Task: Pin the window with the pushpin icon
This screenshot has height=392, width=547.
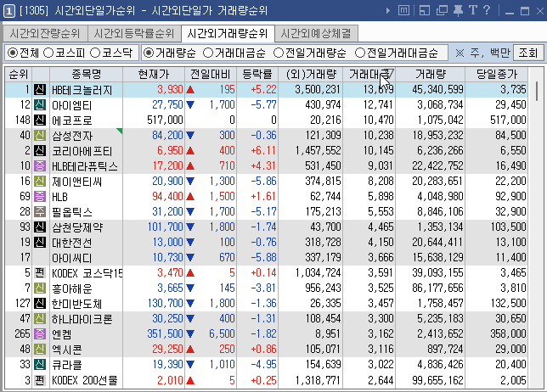Action: point(458,10)
